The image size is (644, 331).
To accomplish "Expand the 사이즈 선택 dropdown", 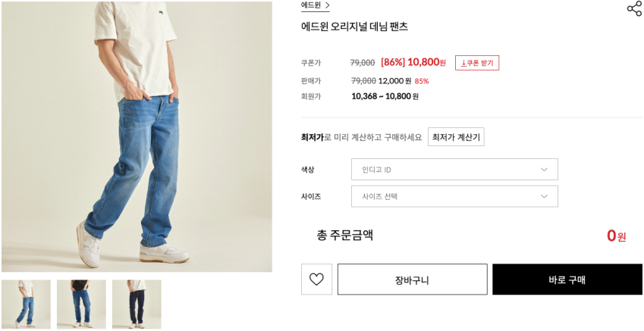I will point(454,196).
